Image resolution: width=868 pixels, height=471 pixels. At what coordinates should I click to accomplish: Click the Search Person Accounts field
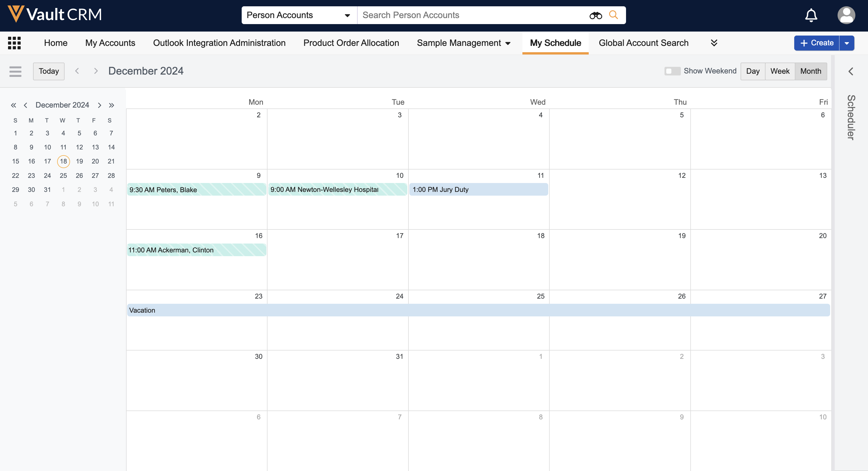point(472,15)
